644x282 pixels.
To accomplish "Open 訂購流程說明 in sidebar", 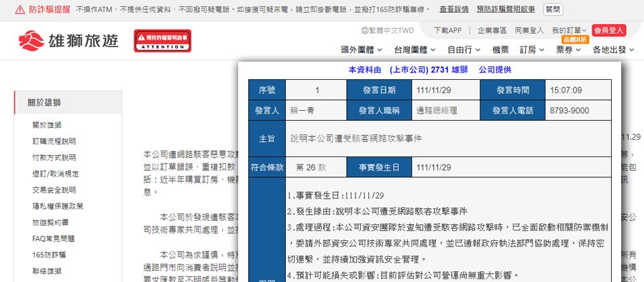I will (x=54, y=142).
